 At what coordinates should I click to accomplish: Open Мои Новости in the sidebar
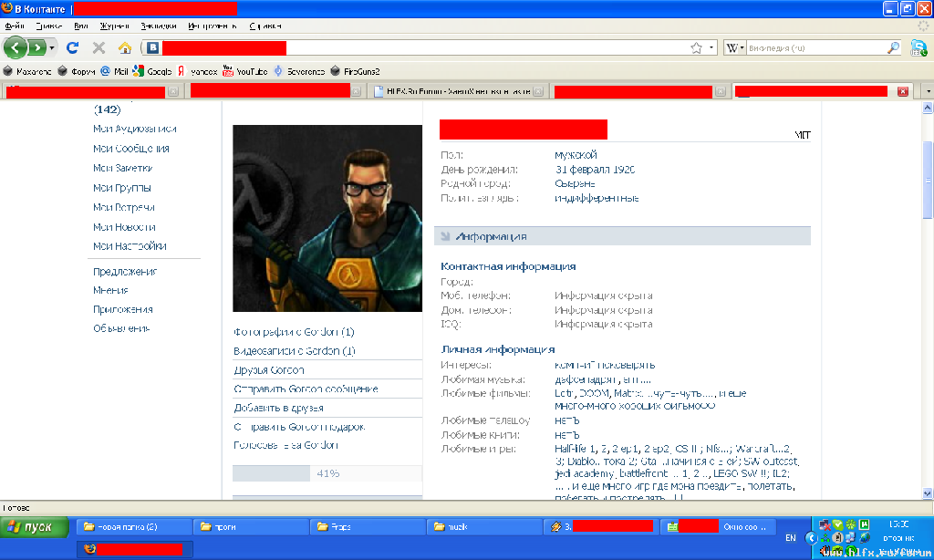pyautogui.click(x=124, y=227)
